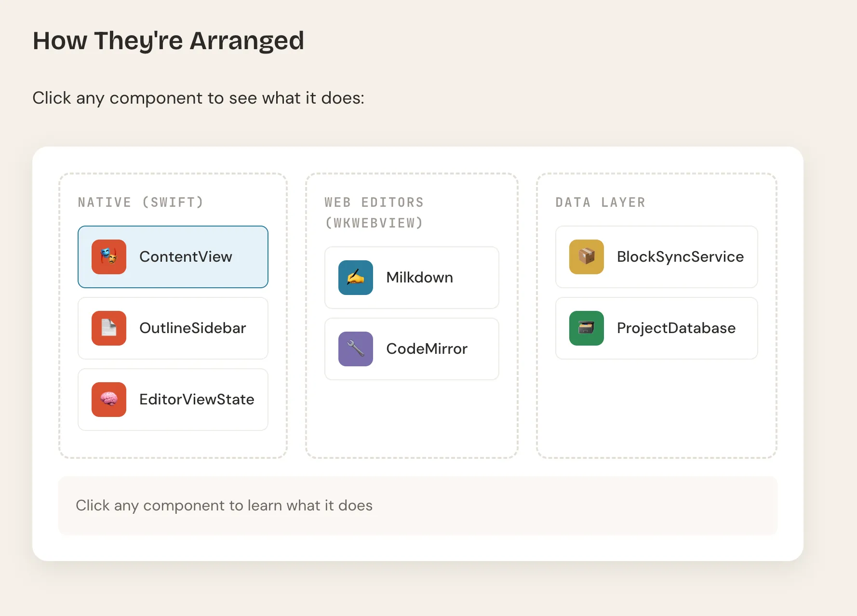Select the Milkdown label text
Viewport: 857px width, 616px height.
pos(419,278)
